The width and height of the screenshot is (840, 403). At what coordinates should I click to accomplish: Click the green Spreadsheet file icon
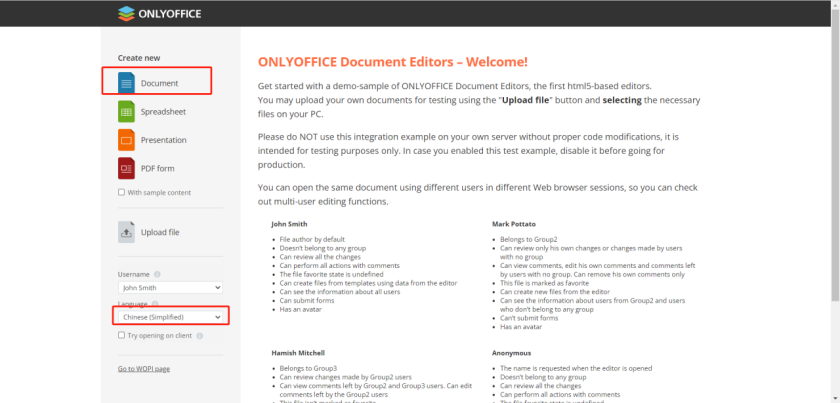coord(126,111)
